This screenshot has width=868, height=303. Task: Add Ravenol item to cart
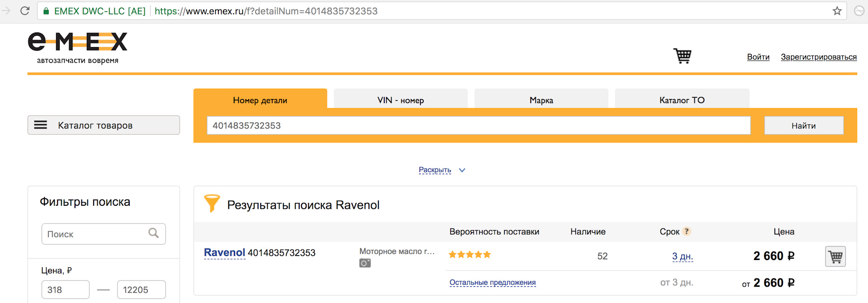tap(835, 256)
